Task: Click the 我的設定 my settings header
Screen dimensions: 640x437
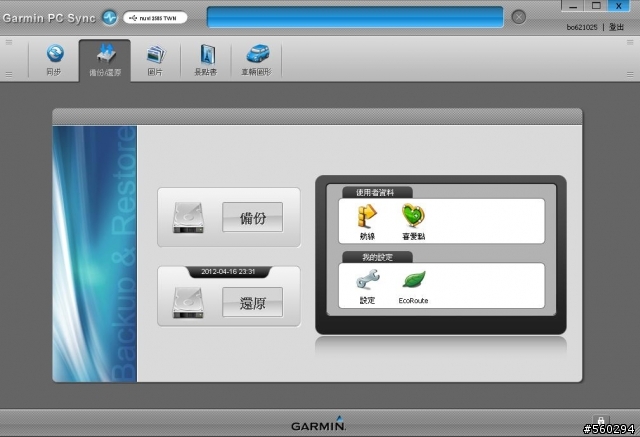Action: pyautogui.click(x=377, y=257)
